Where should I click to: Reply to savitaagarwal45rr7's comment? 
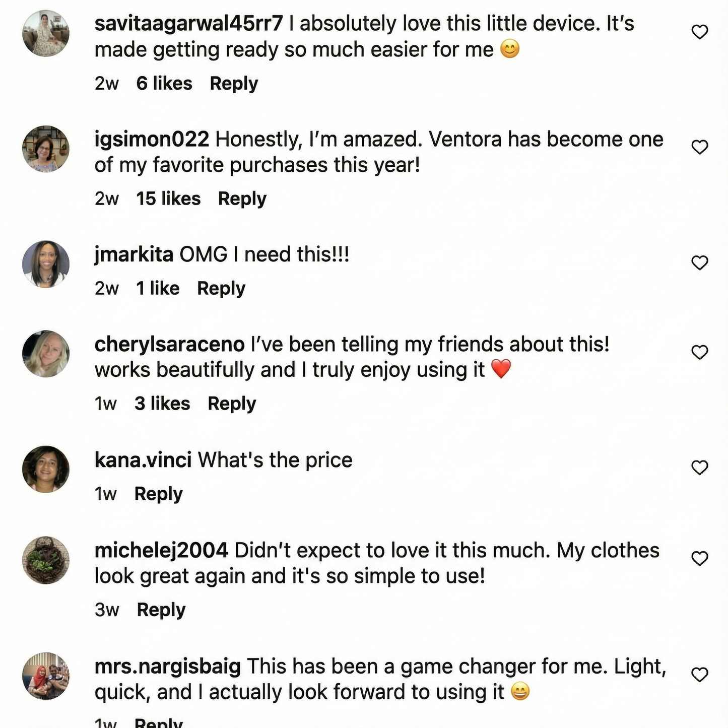(234, 84)
